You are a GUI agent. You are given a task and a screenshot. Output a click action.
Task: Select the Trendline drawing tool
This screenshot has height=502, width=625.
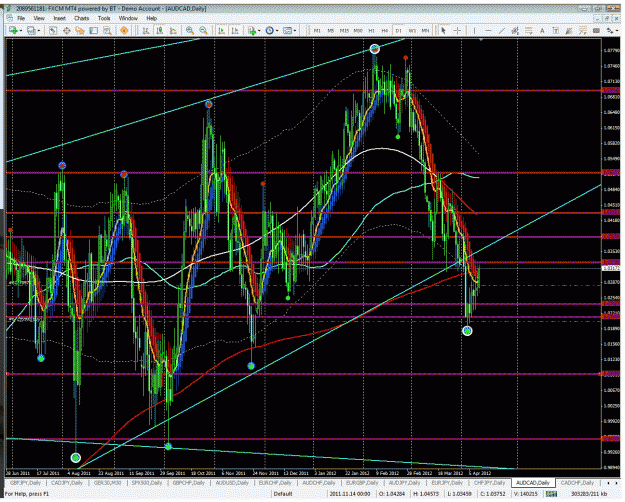click(x=502, y=31)
